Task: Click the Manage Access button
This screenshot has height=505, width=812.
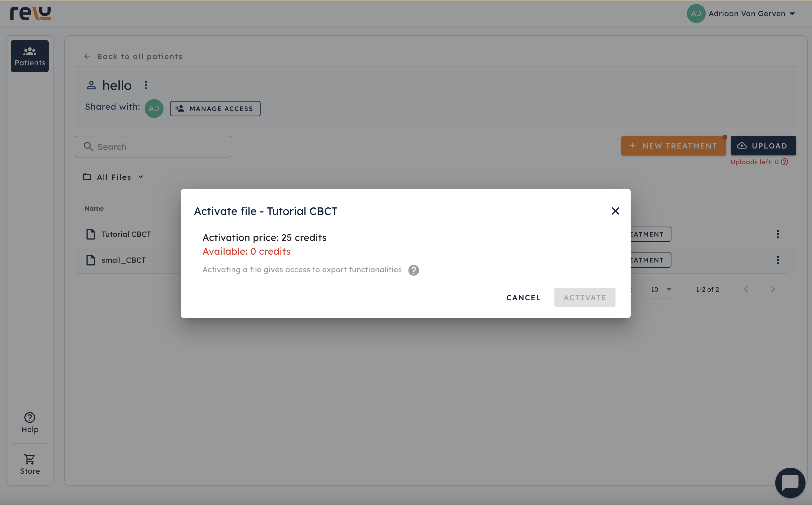Action: pyautogui.click(x=215, y=109)
